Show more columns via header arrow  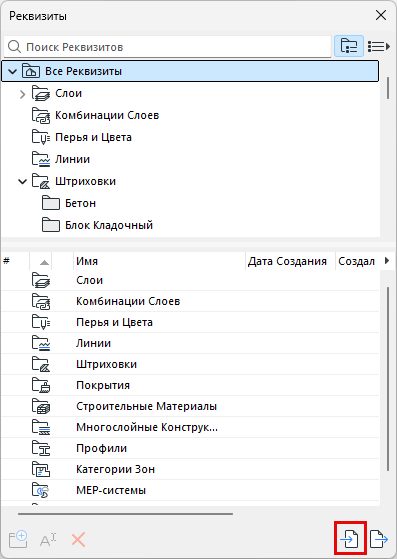[387, 261]
